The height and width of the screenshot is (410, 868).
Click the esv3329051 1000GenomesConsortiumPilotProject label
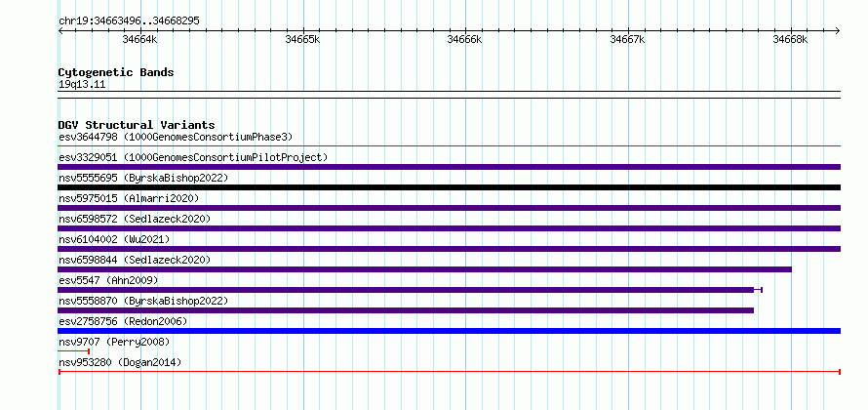(193, 157)
